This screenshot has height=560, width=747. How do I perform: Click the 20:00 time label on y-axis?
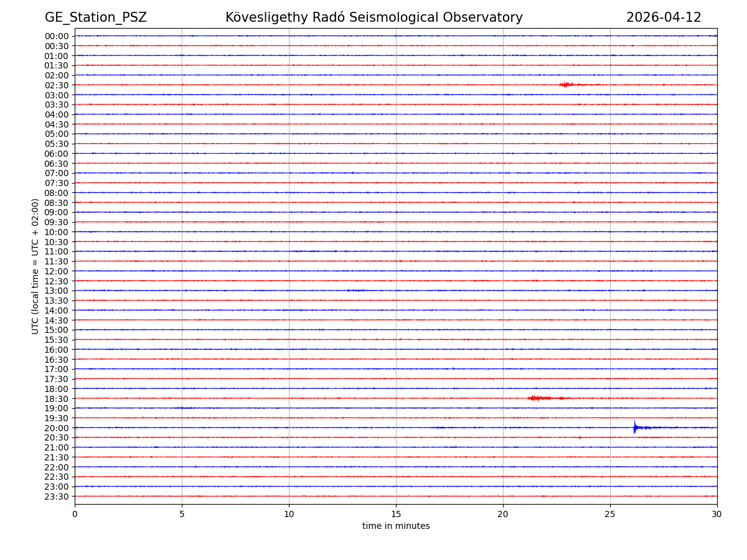[57, 428]
